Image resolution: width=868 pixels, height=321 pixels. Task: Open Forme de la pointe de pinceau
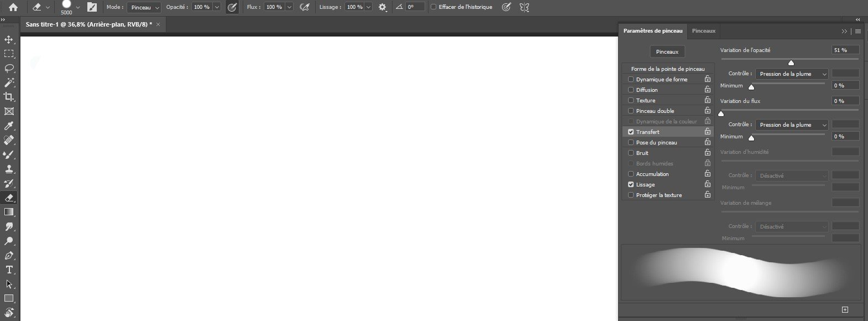667,69
